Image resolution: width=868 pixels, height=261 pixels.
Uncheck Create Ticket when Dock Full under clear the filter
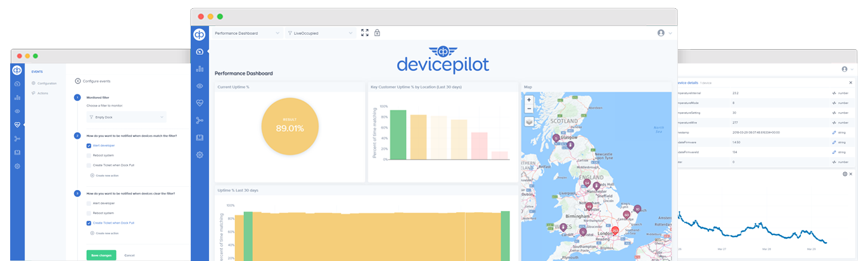point(89,223)
